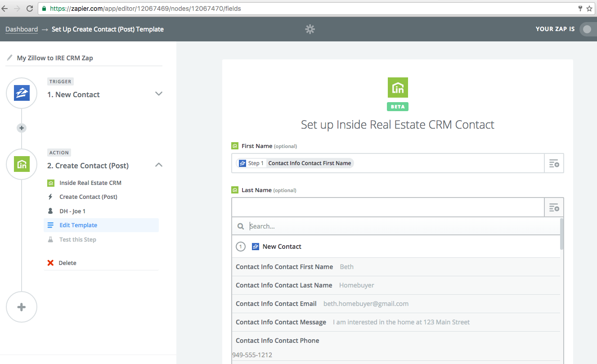597x364 pixels.
Task: Click the browser address bar URL
Action: [x=145, y=9]
